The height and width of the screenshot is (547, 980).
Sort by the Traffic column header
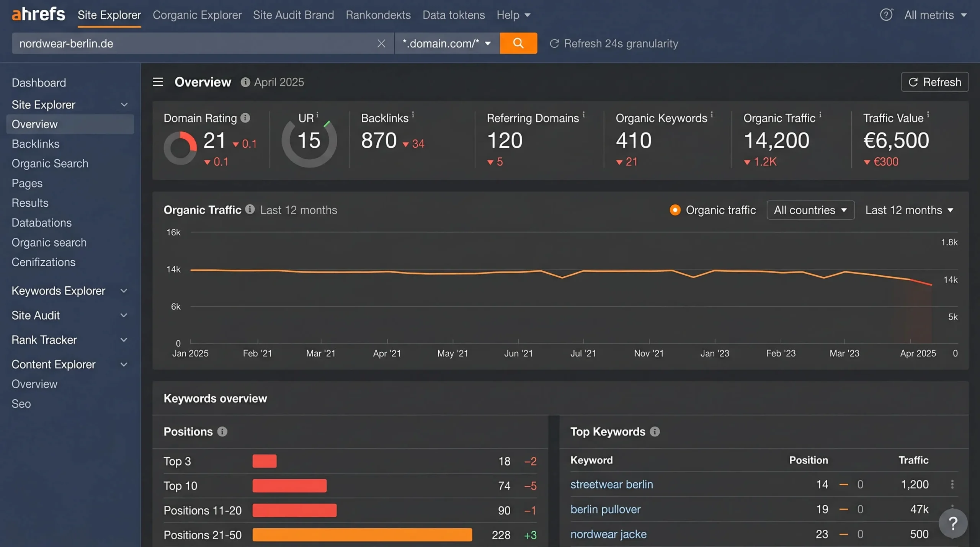point(913,460)
